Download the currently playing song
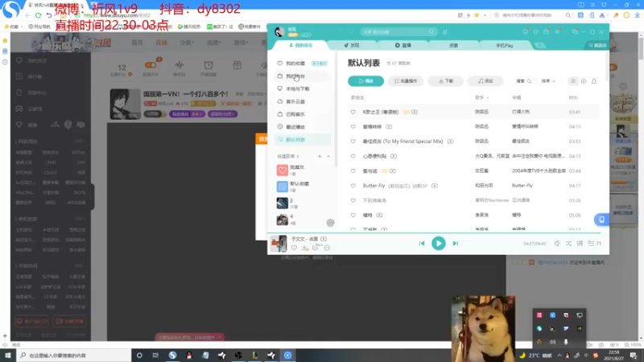 tap(305, 248)
